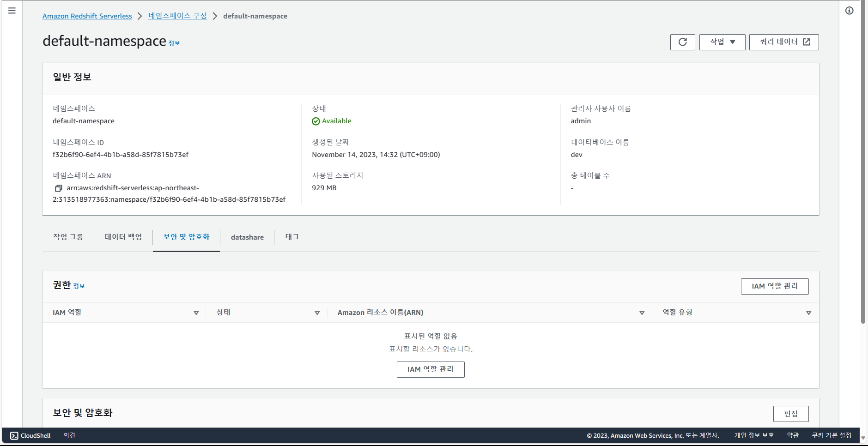
Task: Open 쿠키 기본 설정 footer link
Action: [832, 435]
